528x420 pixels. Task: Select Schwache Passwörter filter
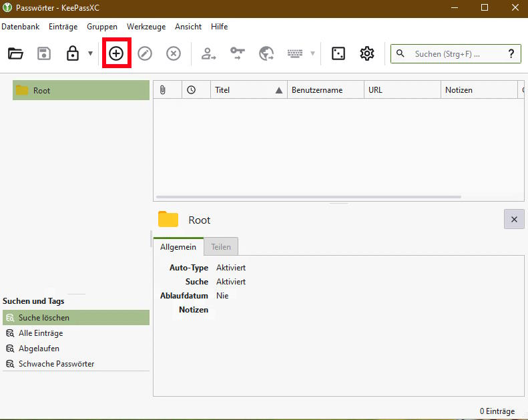56,364
